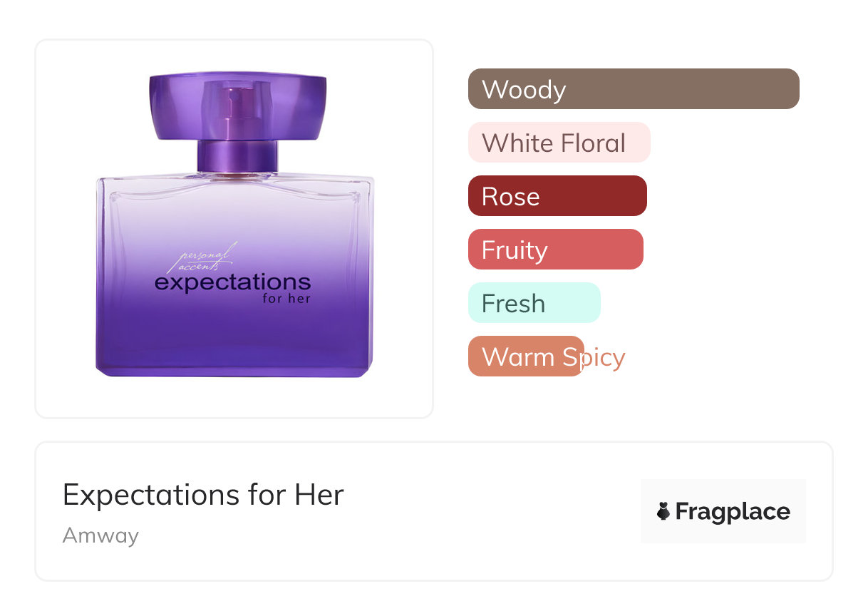Screen dimensions: 868x616
Task: Click the 'expectations' wordmark on the bottle
Action: coord(232,282)
